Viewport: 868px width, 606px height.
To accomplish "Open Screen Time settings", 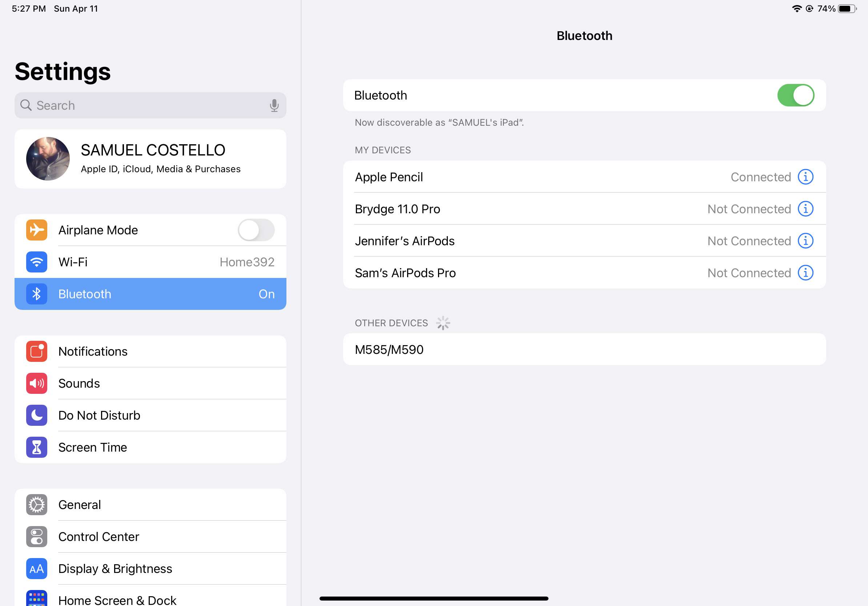I will [x=150, y=447].
